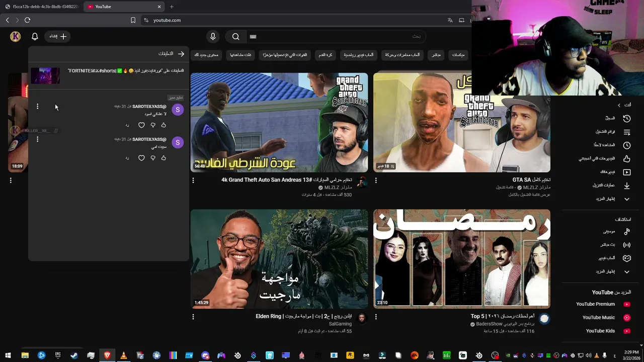Open the Windows Start menu
The width and height of the screenshot is (644, 362).
pyautogui.click(x=8, y=355)
